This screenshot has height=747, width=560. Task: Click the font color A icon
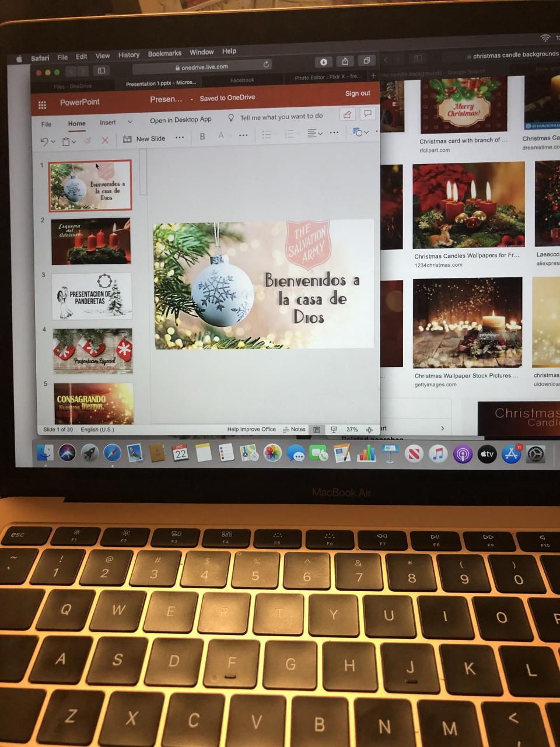pos(220,135)
